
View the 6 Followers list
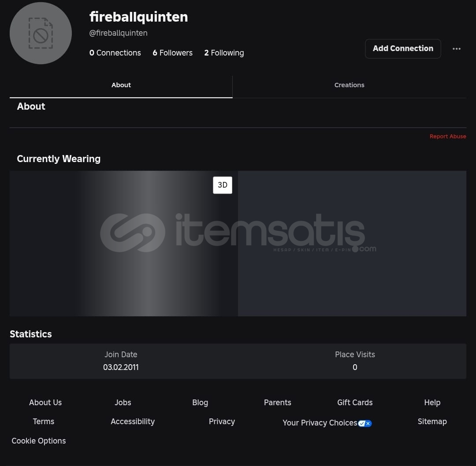coord(172,53)
